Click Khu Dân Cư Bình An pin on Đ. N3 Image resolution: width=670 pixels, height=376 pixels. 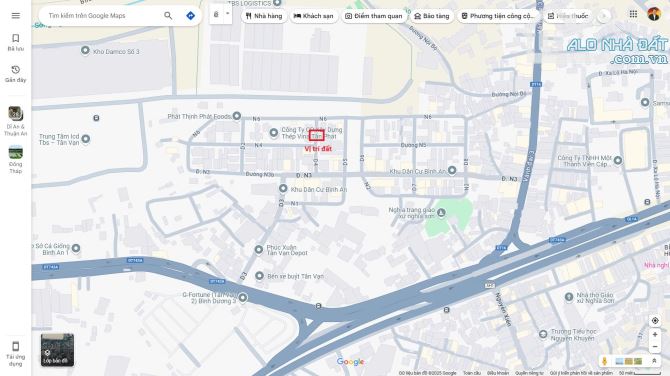pos(452,170)
